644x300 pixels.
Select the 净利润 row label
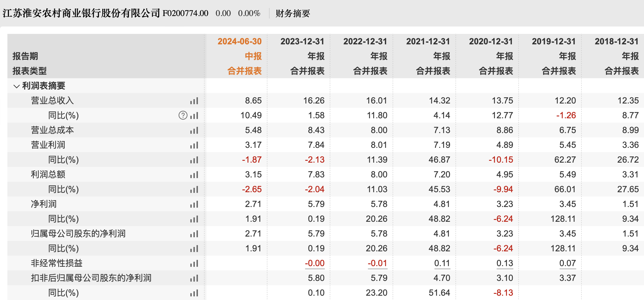click(x=44, y=204)
